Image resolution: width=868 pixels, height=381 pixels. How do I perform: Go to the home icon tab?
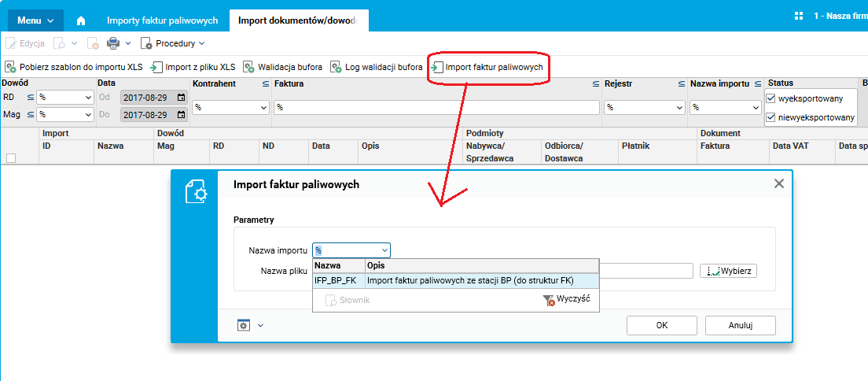(81, 20)
